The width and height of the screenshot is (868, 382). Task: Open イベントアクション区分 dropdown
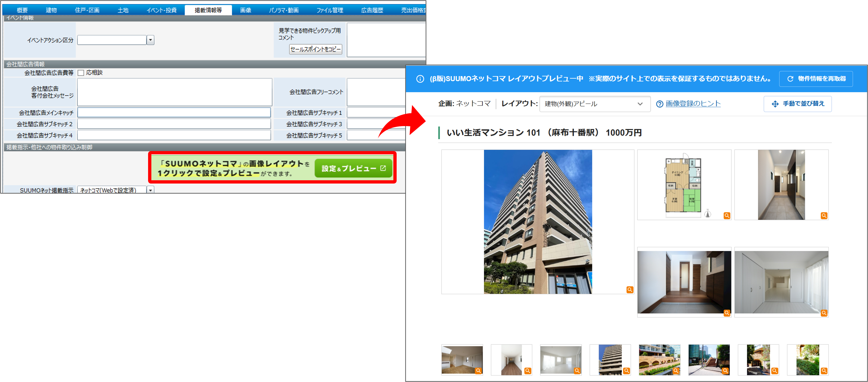[x=151, y=40]
